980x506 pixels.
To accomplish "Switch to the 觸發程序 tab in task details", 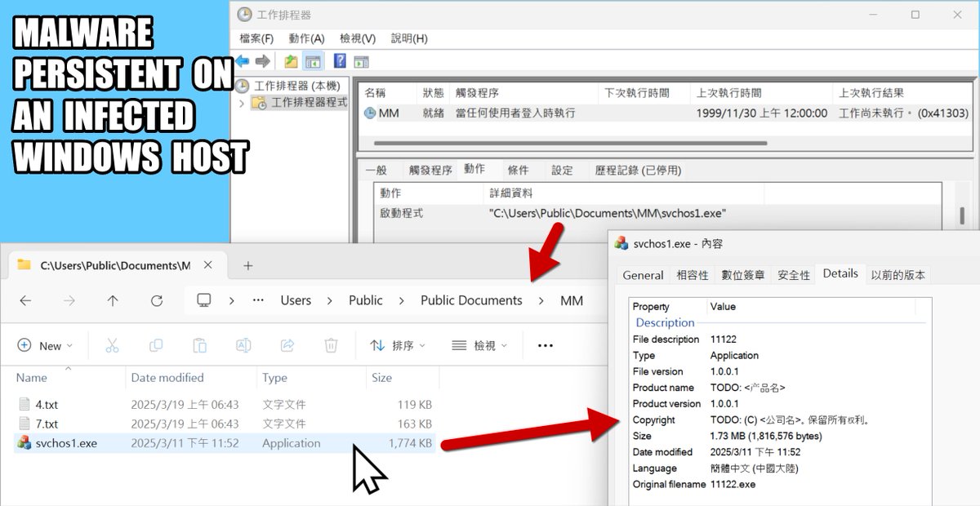I will [x=430, y=171].
